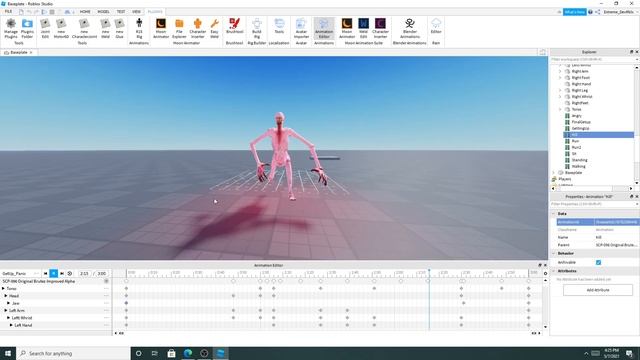This screenshot has width=640, height=360.
Task: Toggle animation looping
Action: click(70, 273)
